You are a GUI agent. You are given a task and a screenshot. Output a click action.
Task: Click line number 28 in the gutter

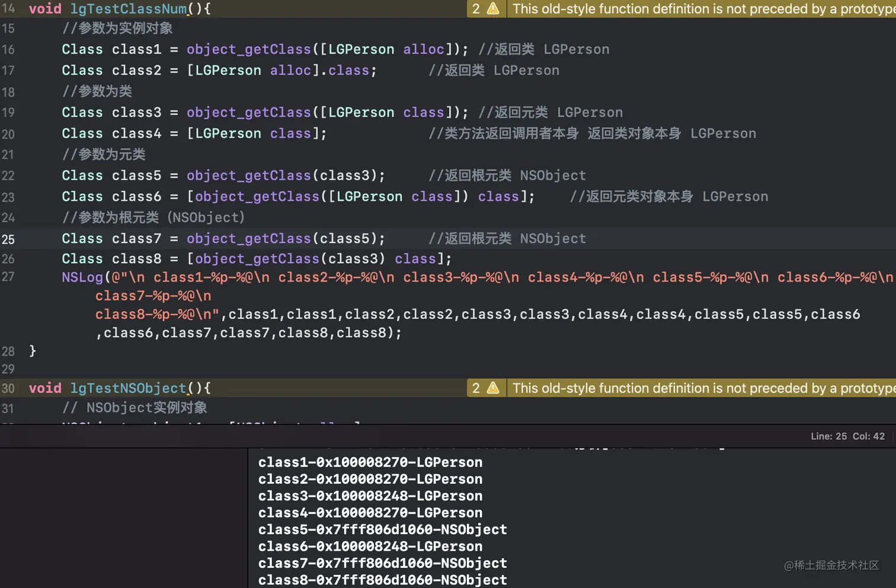[x=8, y=351]
